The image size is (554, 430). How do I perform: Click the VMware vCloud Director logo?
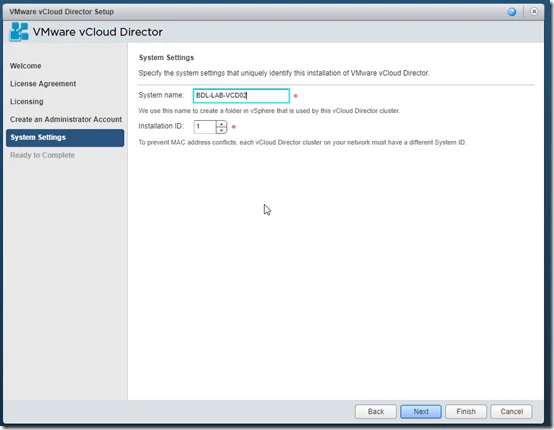click(19, 32)
